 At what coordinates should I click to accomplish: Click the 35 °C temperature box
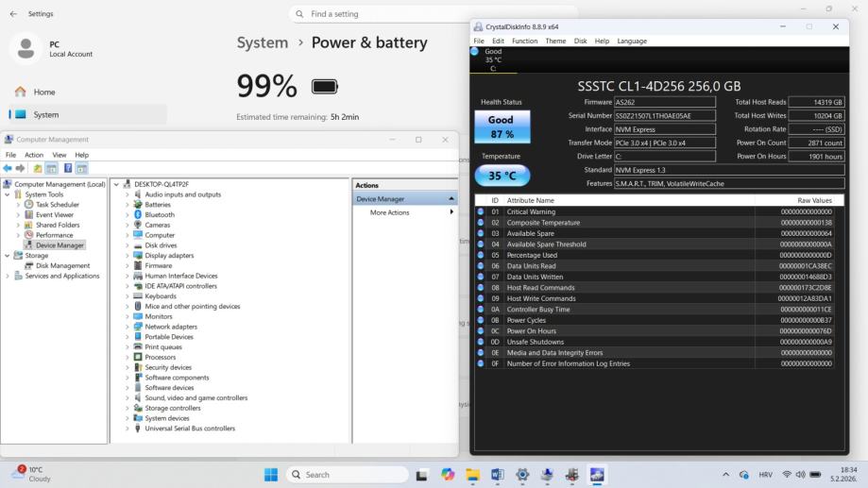(x=502, y=176)
